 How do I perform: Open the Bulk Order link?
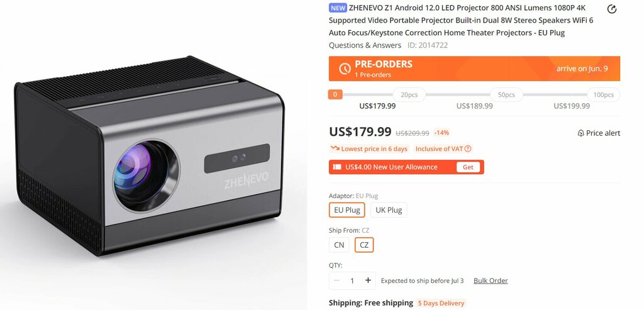click(x=491, y=280)
